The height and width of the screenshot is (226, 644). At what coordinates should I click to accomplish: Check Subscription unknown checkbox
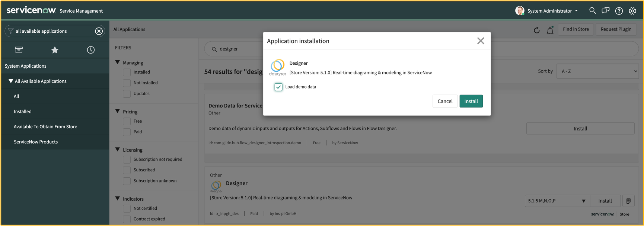pyautogui.click(x=127, y=181)
